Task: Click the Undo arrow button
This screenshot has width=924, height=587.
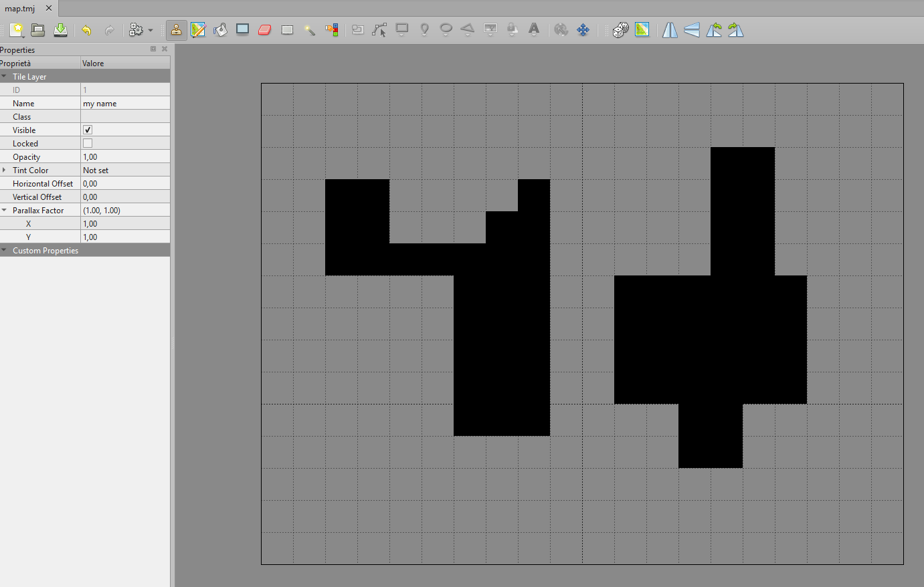Action: [x=86, y=30]
